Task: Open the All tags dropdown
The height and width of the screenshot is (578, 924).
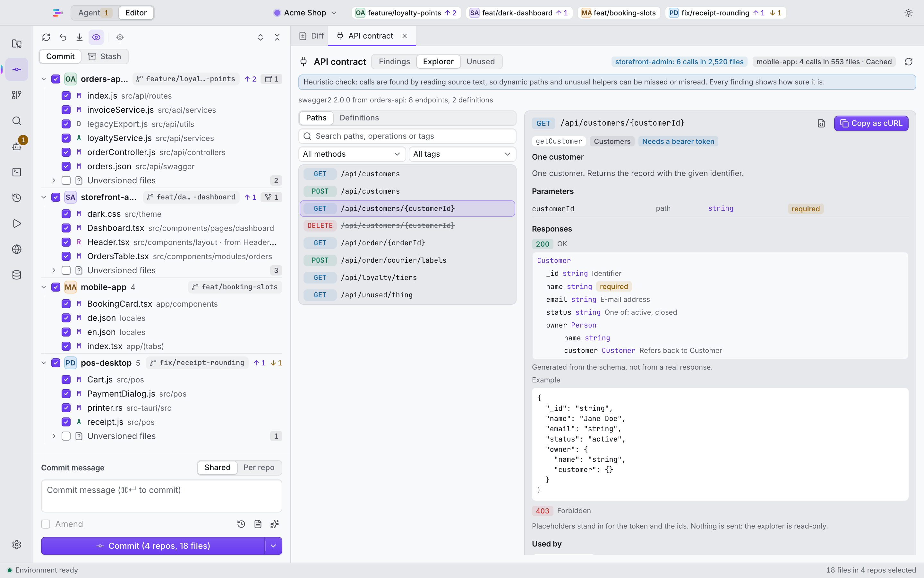Action: tap(462, 154)
